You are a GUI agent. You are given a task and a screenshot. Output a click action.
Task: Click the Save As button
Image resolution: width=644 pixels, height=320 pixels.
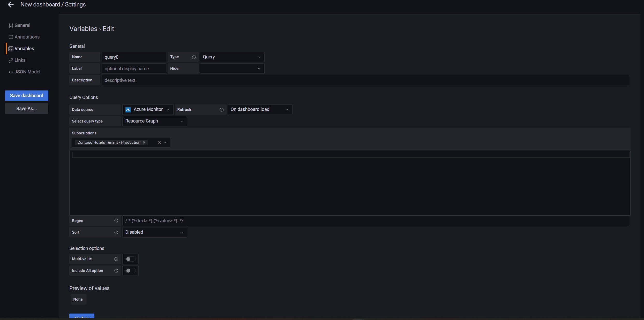click(x=26, y=108)
